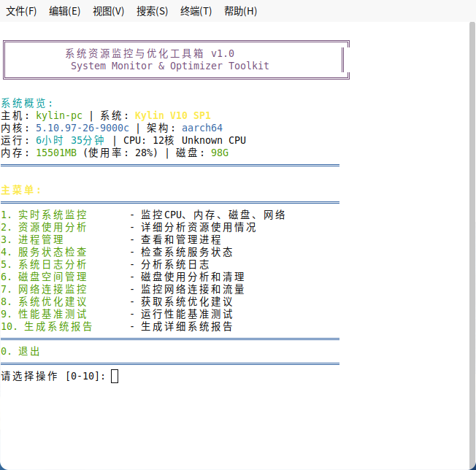
Task: Open the 文件(F) menu
Action: 21,11
